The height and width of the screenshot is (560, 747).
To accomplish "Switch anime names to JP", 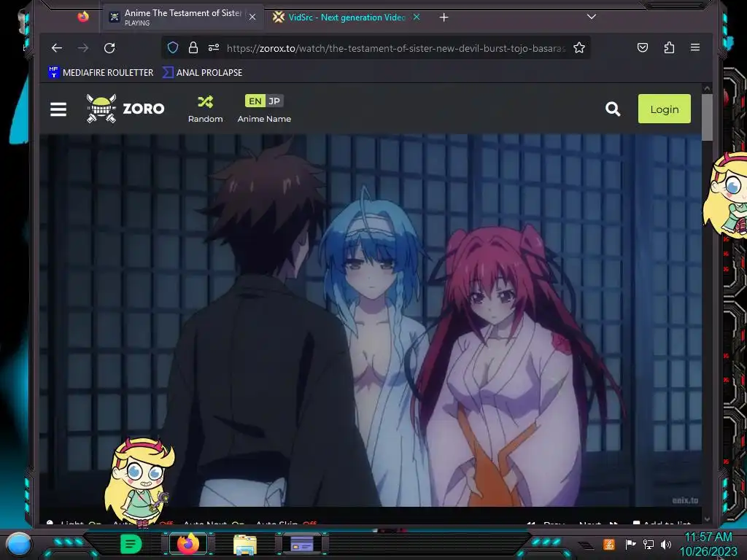I will pyautogui.click(x=274, y=101).
